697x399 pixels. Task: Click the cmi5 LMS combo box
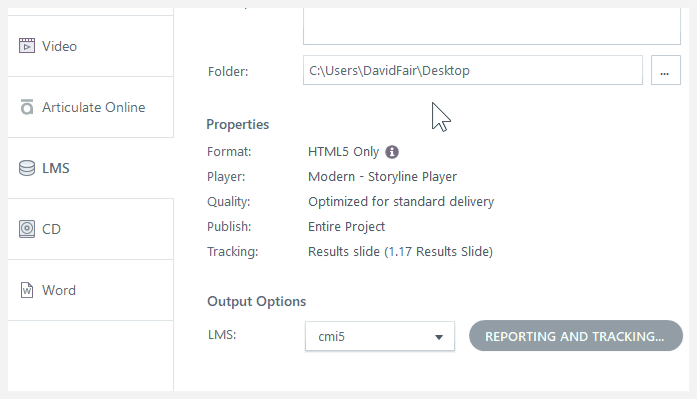click(x=380, y=336)
